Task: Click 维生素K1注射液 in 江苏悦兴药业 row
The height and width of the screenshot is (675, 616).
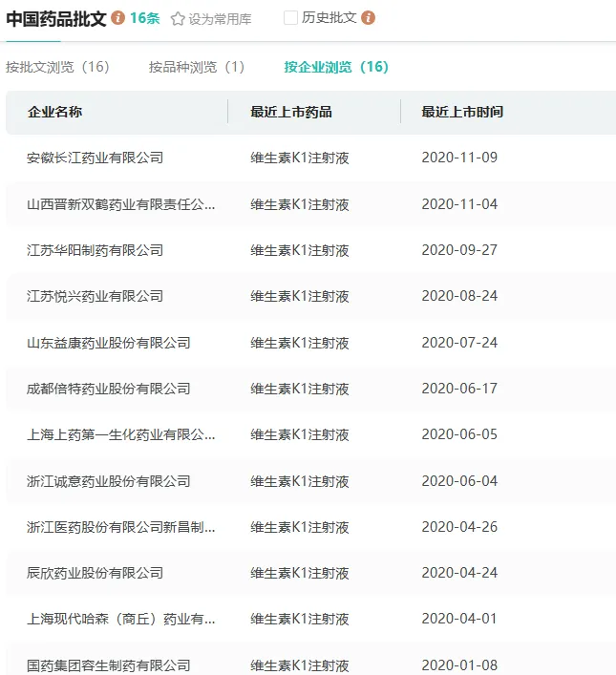Action: (x=300, y=296)
